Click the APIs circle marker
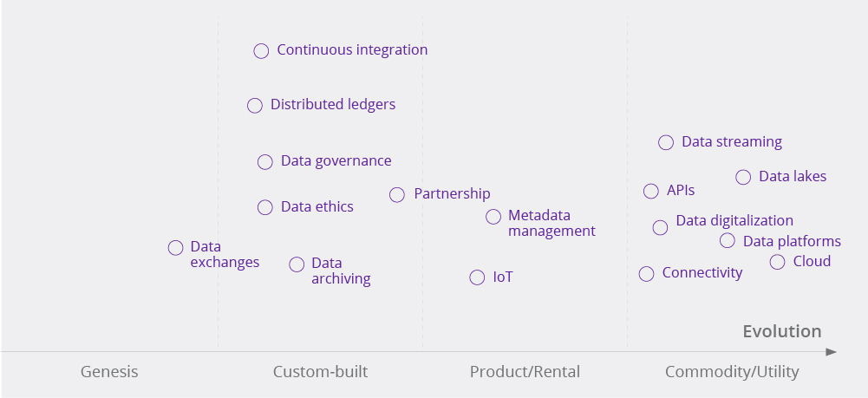 point(651,192)
